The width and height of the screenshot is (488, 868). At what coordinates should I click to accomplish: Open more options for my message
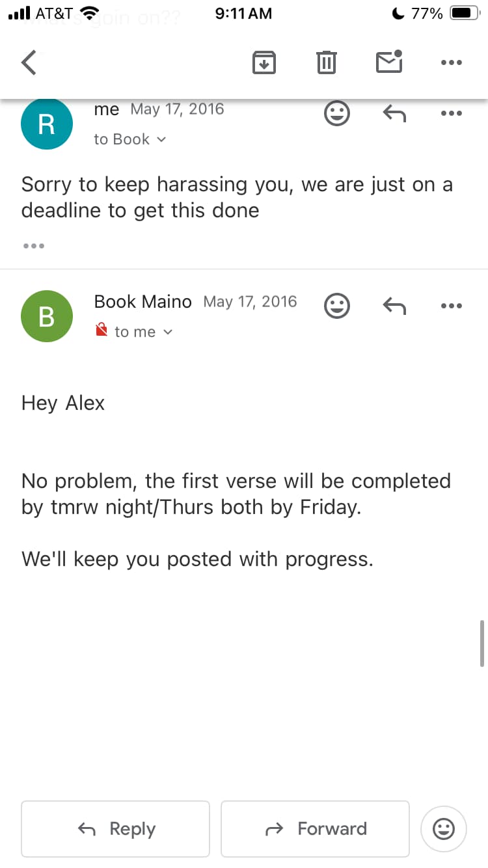click(x=451, y=113)
